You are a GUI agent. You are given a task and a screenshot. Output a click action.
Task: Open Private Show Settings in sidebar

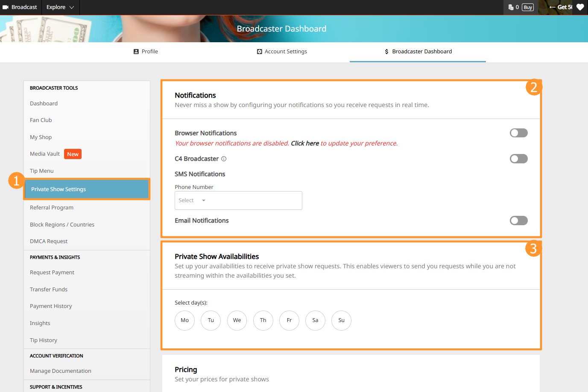tap(59, 189)
